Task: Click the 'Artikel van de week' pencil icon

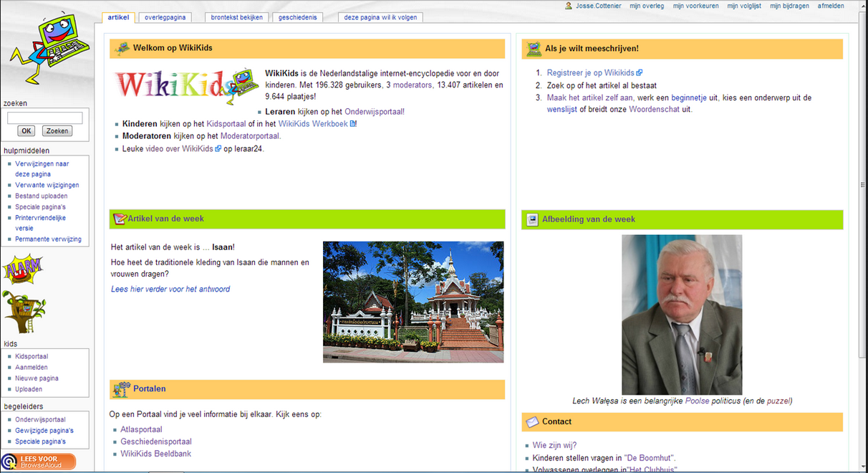Action: click(x=120, y=219)
